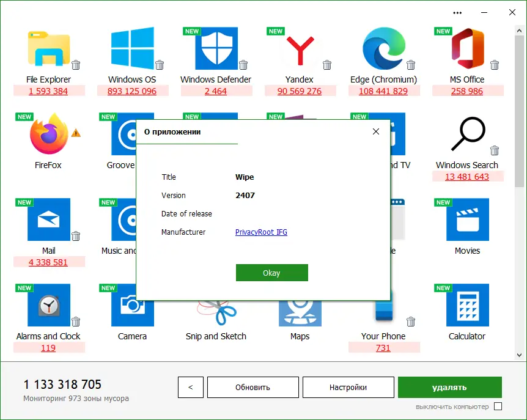Image resolution: width=527 pixels, height=420 pixels.
Task: Select the Windows Search magnifier icon
Action: [468, 134]
